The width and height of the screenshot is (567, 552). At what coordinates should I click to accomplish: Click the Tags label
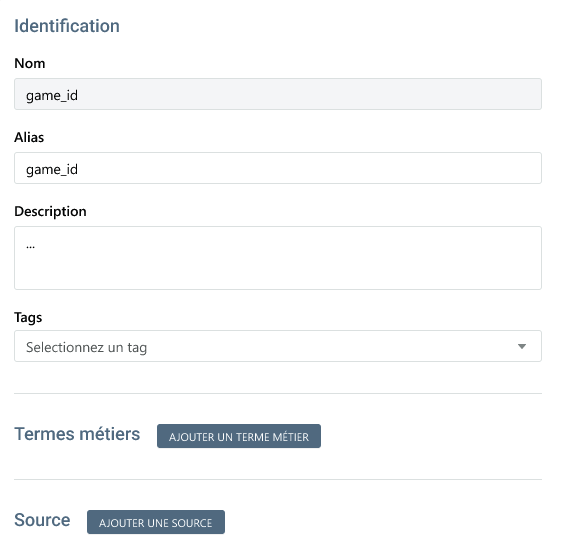click(28, 317)
